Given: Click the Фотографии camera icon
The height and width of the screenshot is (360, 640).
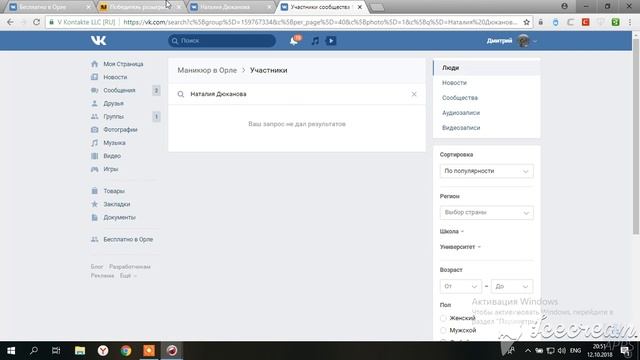Looking at the screenshot, I should click(x=95, y=130).
